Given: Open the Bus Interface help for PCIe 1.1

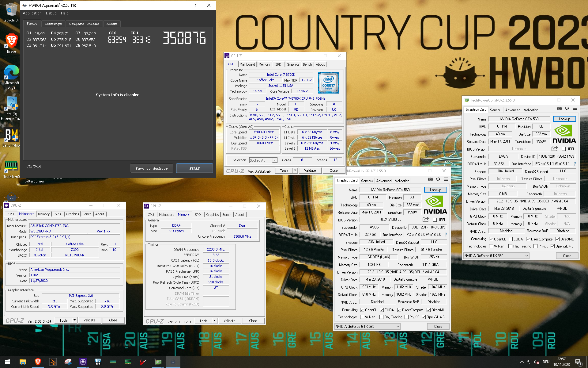Looking at the screenshot, I should coord(575,164).
